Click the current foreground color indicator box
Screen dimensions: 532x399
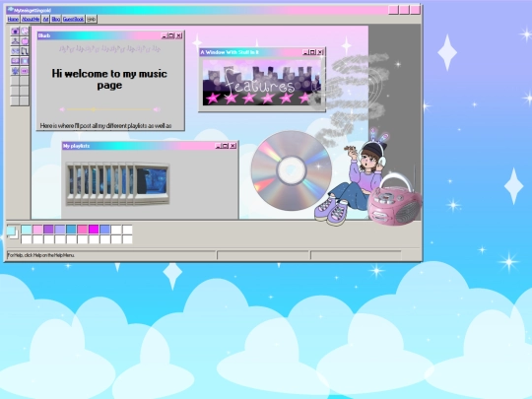(x=11, y=231)
